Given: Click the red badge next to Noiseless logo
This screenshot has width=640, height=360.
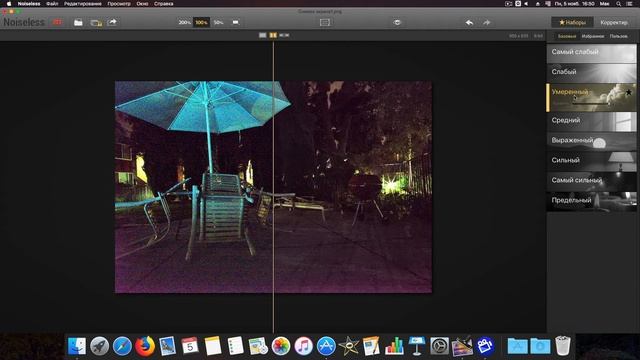Looking at the screenshot, I should [x=57, y=22].
